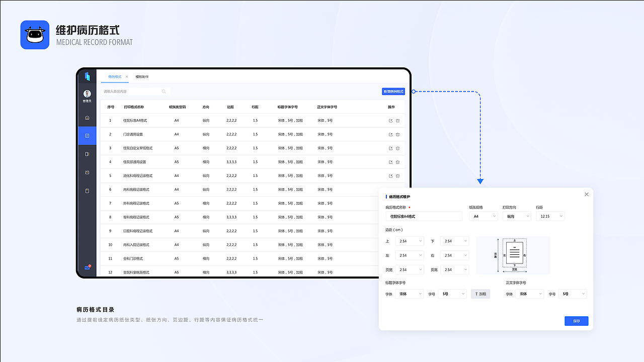Delete the 住院自定义窄纸格式 row

(x=397, y=148)
